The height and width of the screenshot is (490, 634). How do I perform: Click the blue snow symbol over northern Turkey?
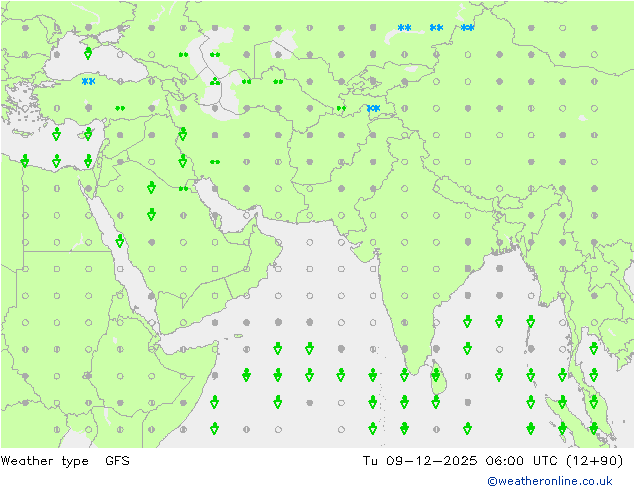(88, 81)
